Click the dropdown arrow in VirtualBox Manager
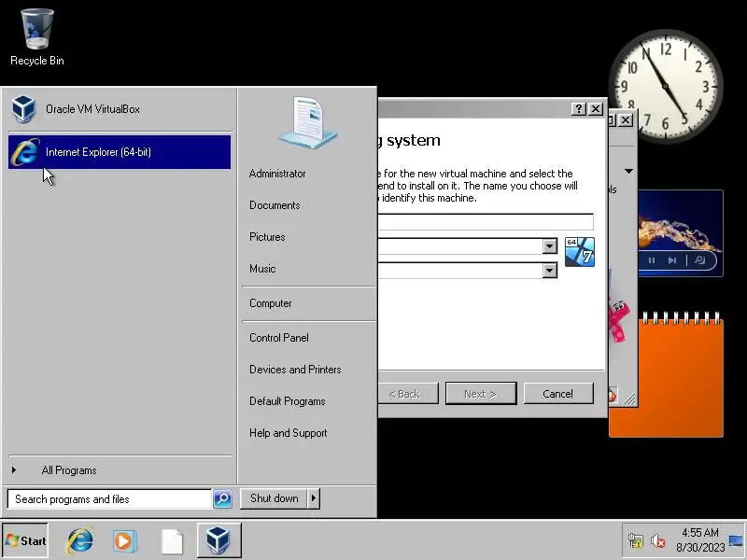This screenshot has height=560, width=747. click(x=628, y=171)
